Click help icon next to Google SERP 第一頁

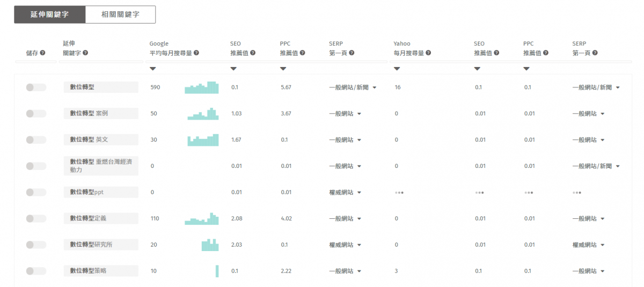coord(352,53)
